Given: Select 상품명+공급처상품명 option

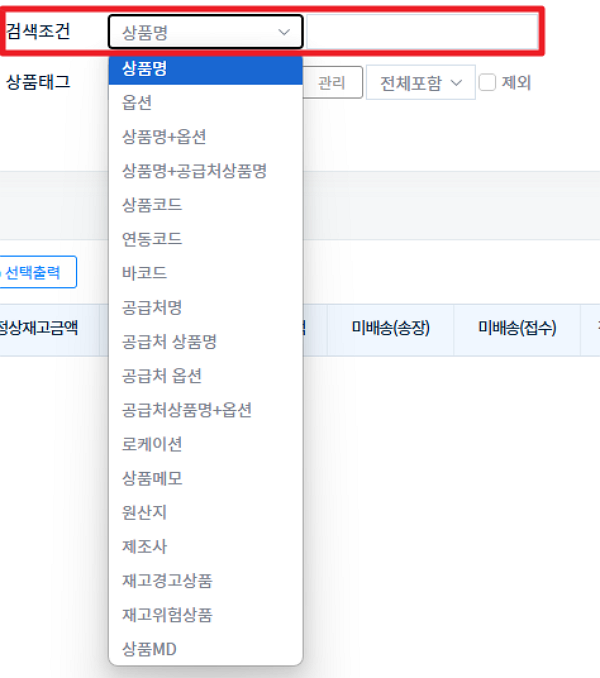Looking at the screenshot, I should [x=194, y=171].
